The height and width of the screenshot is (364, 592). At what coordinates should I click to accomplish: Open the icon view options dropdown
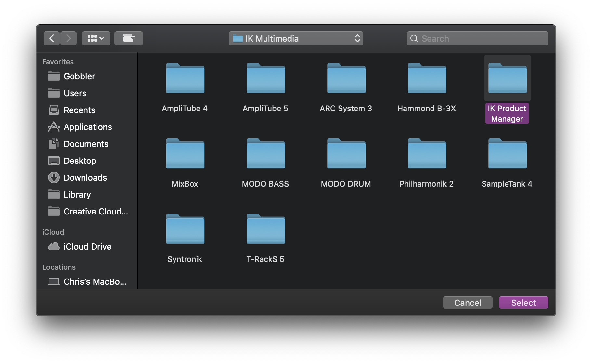(x=96, y=38)
